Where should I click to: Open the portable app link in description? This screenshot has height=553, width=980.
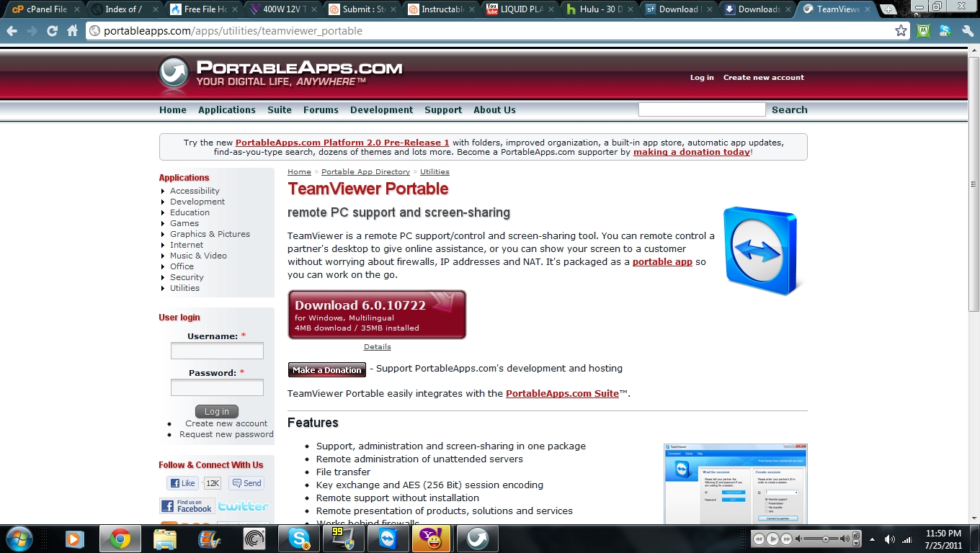pos(662,262)
